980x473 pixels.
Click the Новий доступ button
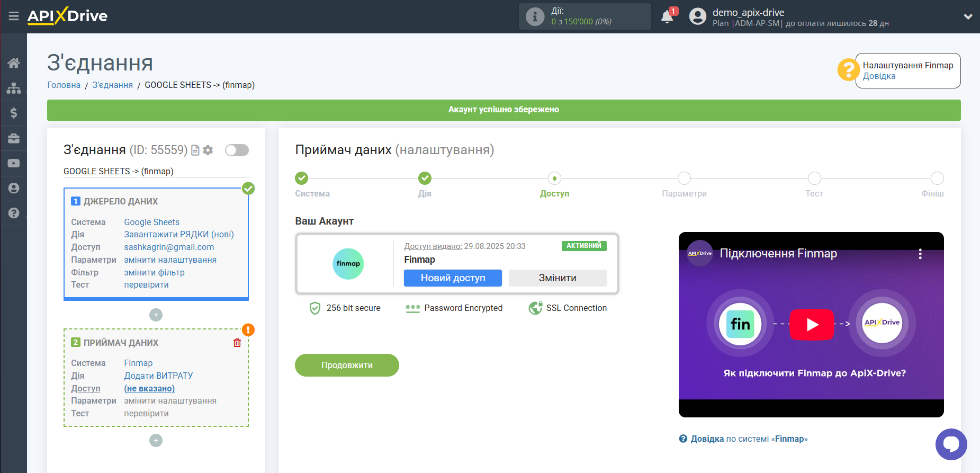coord(453,278)
